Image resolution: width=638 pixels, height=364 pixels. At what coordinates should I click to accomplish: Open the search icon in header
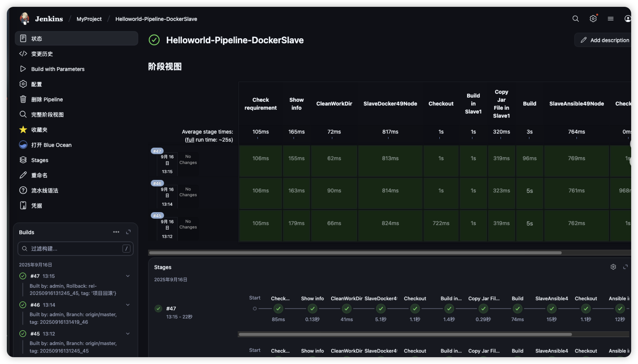pyautogui.click(x=576, y=19)
